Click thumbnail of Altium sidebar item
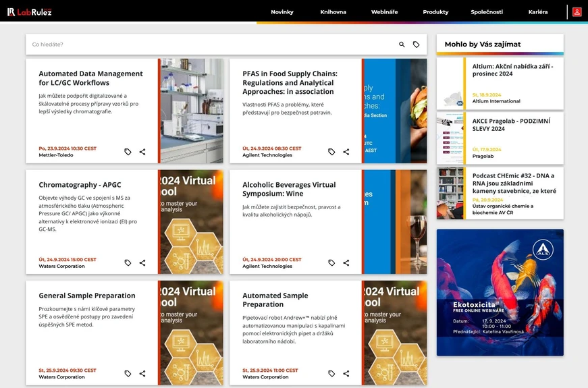 tap(450, 84)
